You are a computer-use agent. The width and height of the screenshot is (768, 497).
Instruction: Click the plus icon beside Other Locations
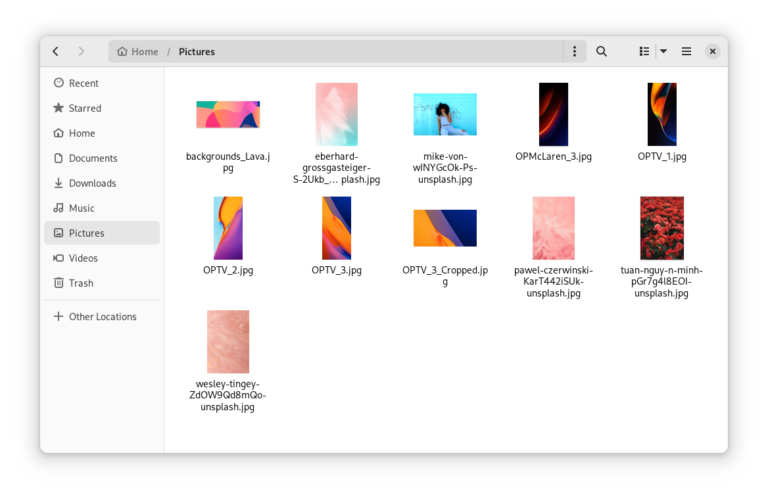coord(59,316)
